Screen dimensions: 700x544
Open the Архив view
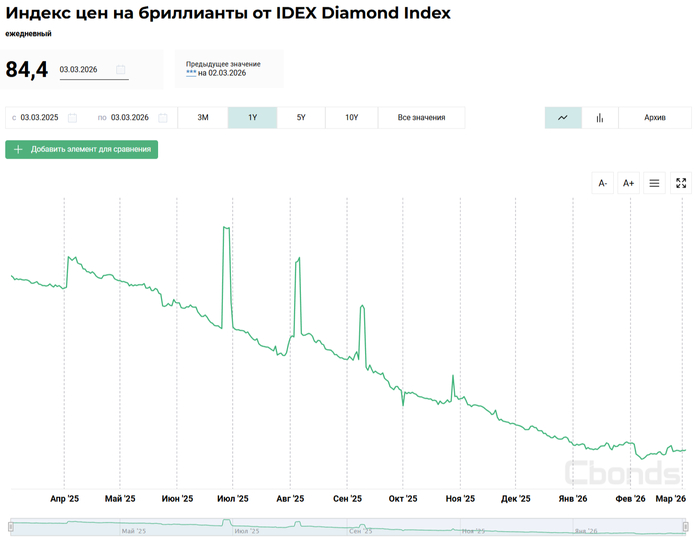pyautogui.click(x=655, y=118)
